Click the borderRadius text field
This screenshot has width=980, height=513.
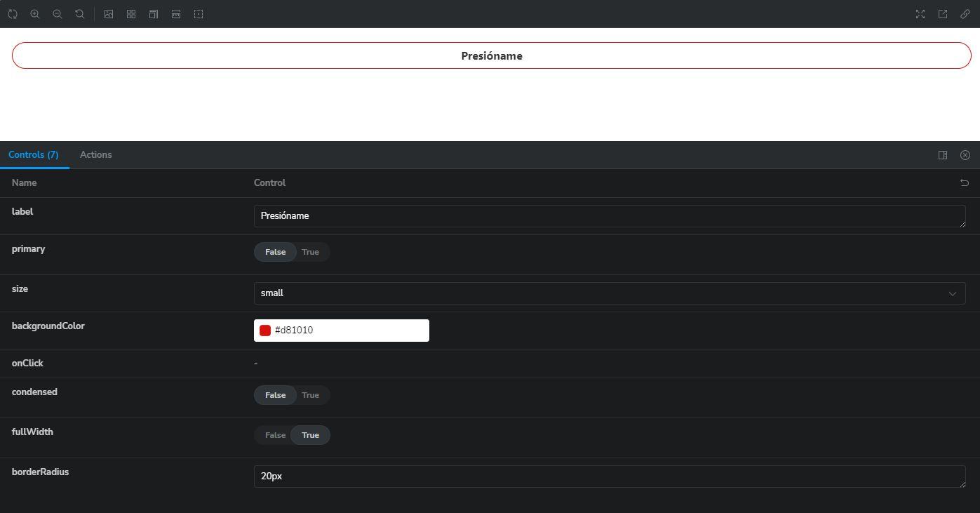tap(610, 477)
